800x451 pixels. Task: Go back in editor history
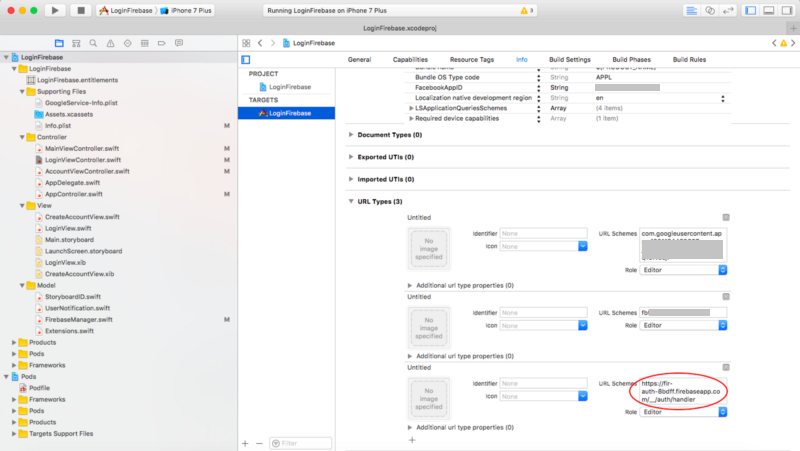click(x=260, y=43)
